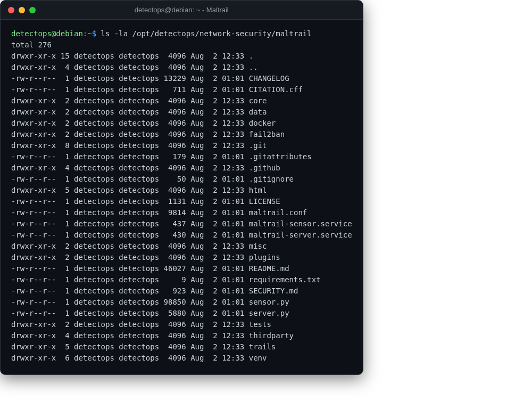Click the time '01:01' on the requirements.txt row
The width and height of the screenshot is (532, 417).
(x=233, y=280)
